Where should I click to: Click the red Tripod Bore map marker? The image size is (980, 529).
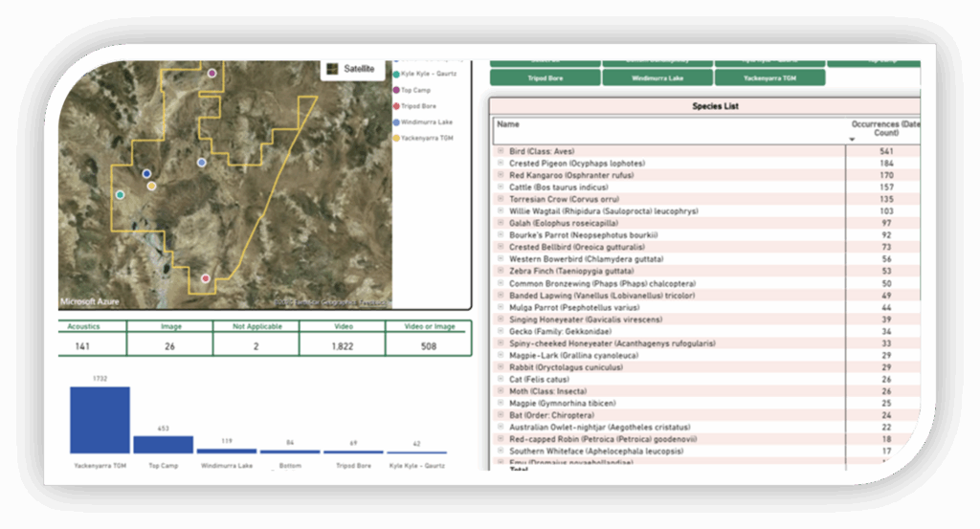pos(205,278)
